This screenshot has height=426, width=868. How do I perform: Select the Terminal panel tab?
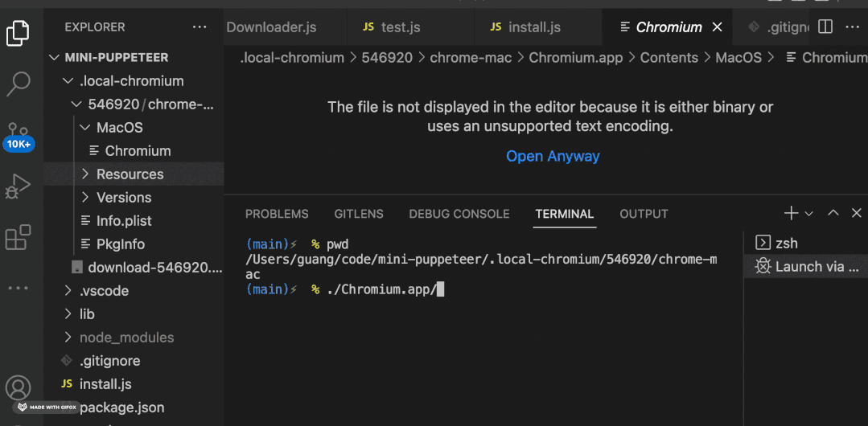(564, 214)
